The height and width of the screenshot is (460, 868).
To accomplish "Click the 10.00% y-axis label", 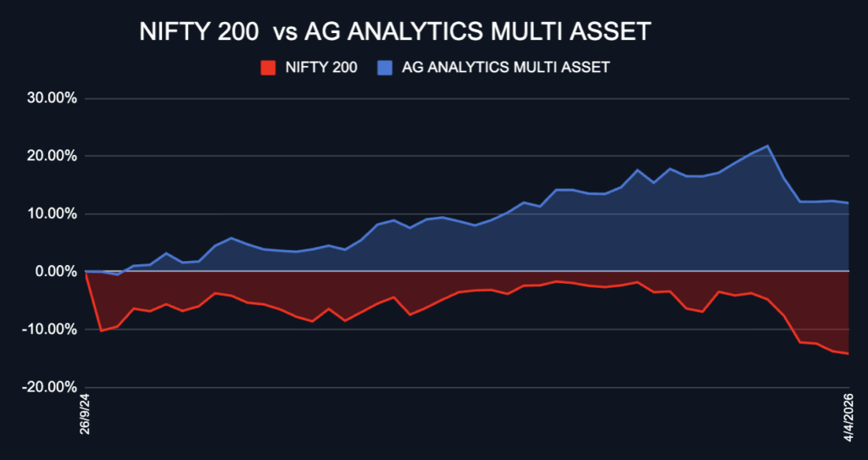I will pyautogui.click(x=53, y=213).
